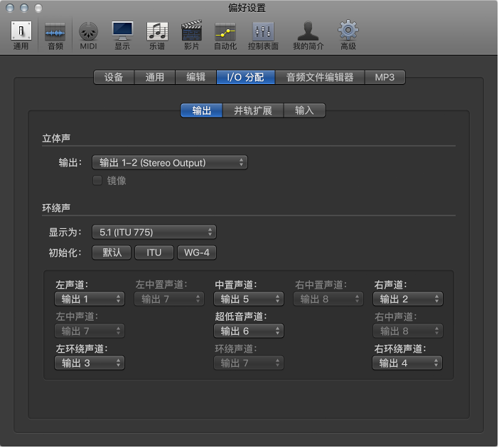The height and width of the screenshot is (448, 499).
Task: Select the 并轨扩展 bounce extensions sub-tab
Action: pyautogui.click(x=253, y=110)
